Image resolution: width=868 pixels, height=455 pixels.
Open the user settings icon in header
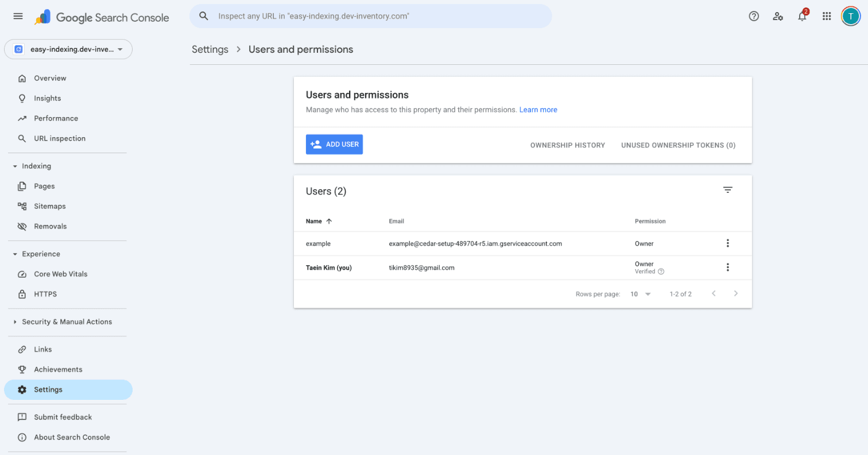(x=778, y=17)
